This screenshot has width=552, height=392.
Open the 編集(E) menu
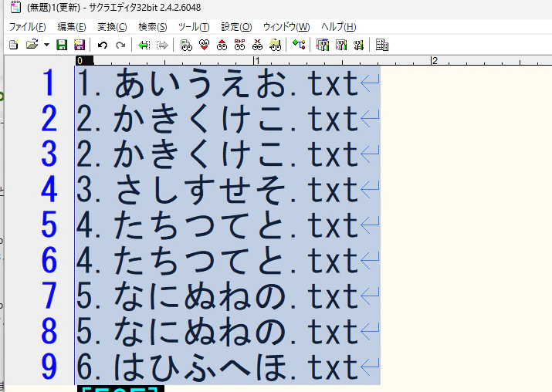click(72, 27)
